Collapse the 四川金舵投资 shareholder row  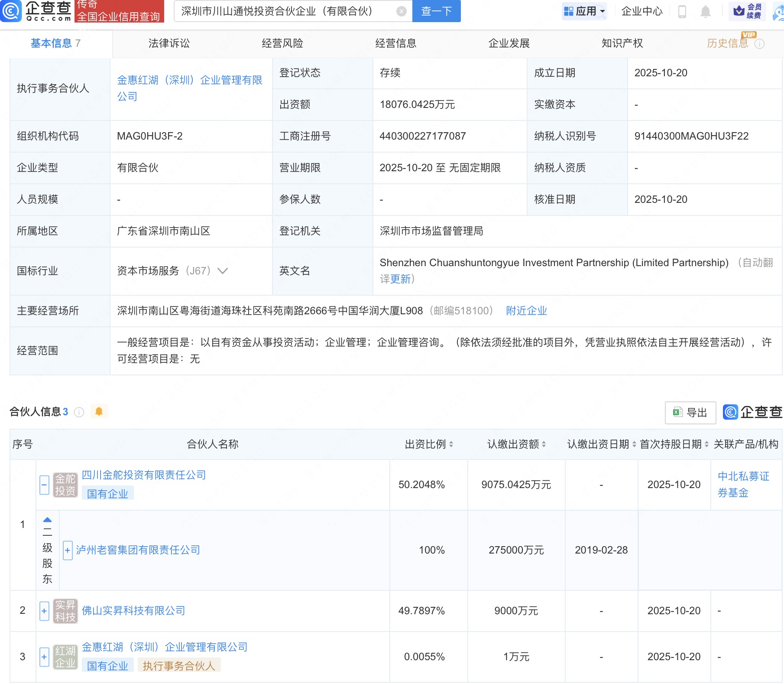(x=44, y=485)
